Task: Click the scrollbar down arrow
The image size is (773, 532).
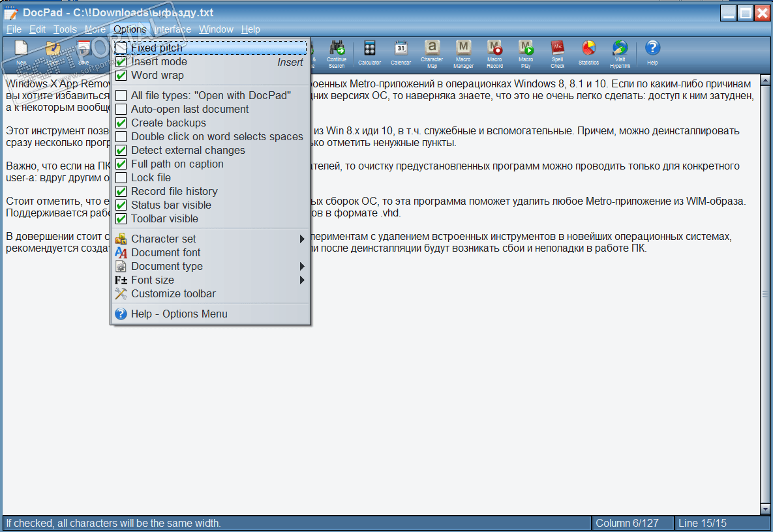Action: point(765,509)
